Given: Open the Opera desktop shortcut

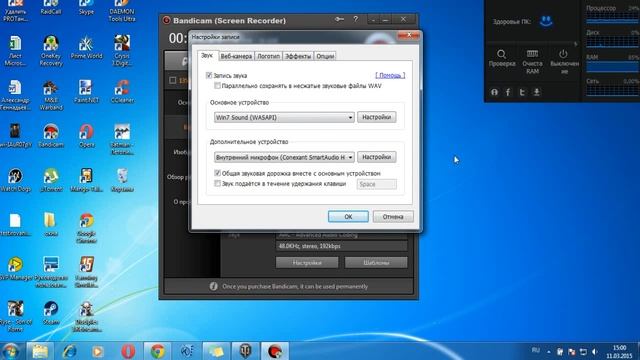Looking at the screenshot, I should (x=86, y=136).
